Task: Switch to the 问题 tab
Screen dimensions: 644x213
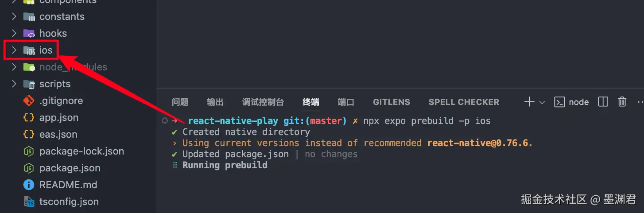Action: tap(180, 102)
